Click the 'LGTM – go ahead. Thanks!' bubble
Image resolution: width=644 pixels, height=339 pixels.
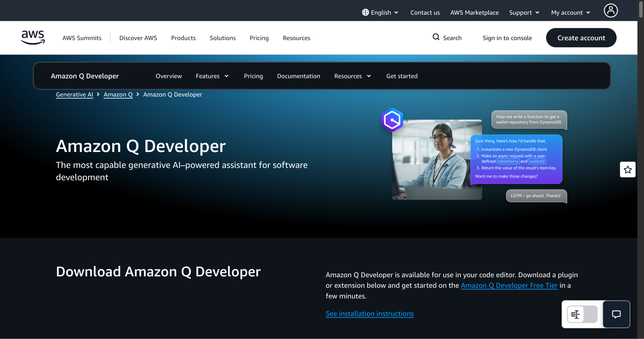coord(536,196)
